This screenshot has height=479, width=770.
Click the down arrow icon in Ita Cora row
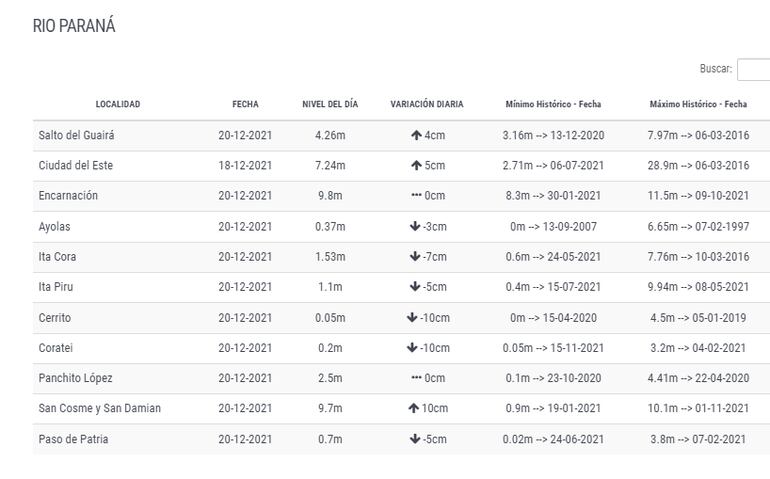(415, 257)
